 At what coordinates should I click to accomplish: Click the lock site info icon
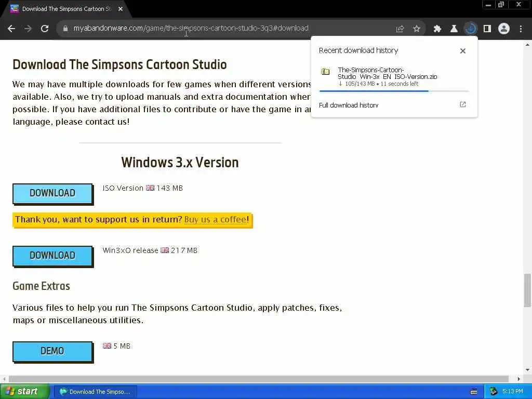(65, 29)
